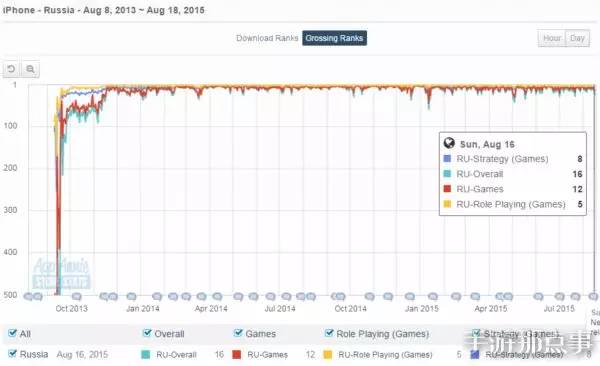Click the blue RU-Strategy legend swatch in bottom row
This screenshot has width=600, height=366.
475,355
